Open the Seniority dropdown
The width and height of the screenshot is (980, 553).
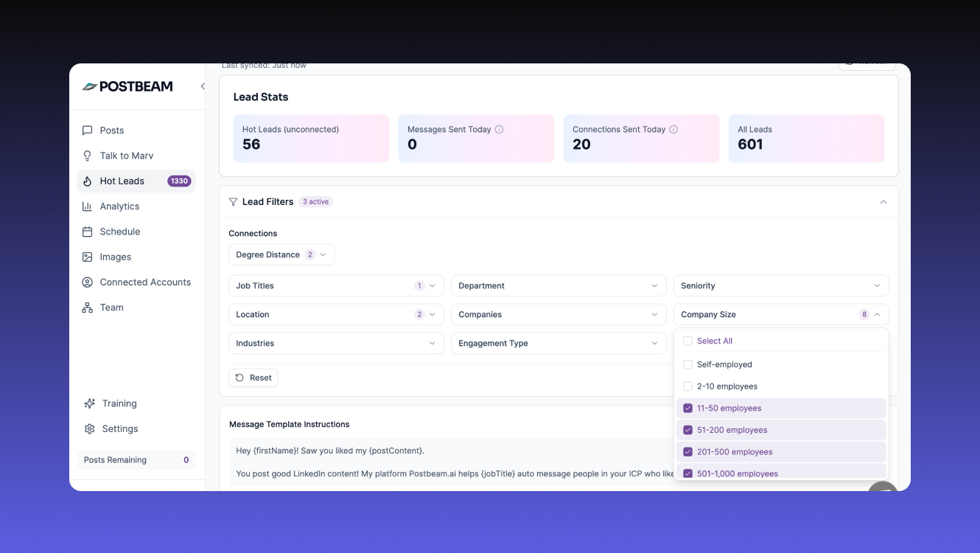tap(781, 286)
